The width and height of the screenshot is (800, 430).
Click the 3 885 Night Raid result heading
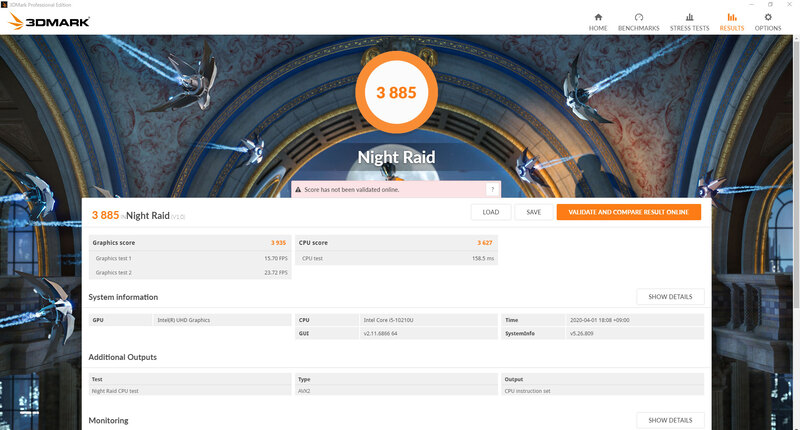coord(138,215)
